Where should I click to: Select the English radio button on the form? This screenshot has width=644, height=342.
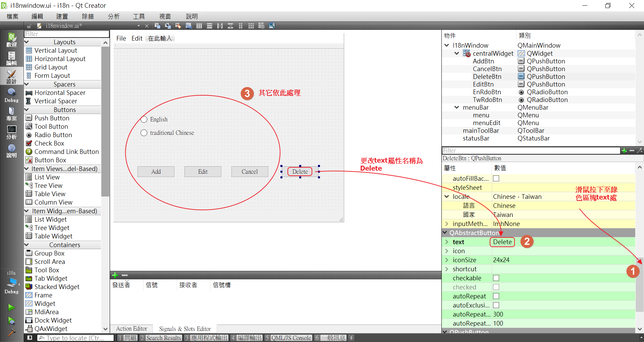pyautogui.click(x=154, y=119)
